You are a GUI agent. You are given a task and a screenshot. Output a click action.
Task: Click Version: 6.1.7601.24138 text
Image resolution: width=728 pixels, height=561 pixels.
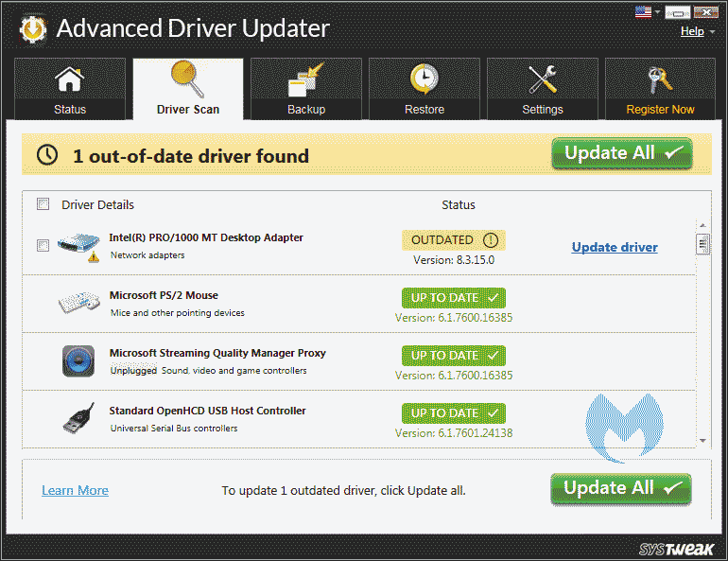coord(454,433)
